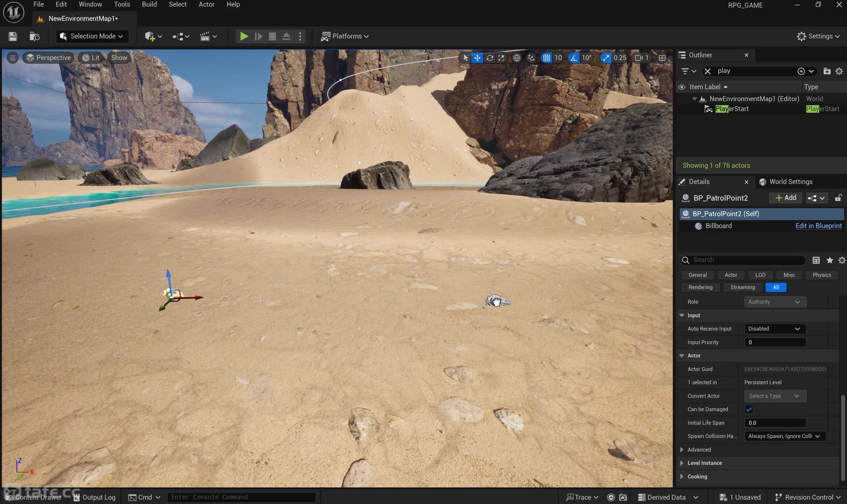Toggle scale snapping
This screenshot has width=847, height=504.
[606, 58]
